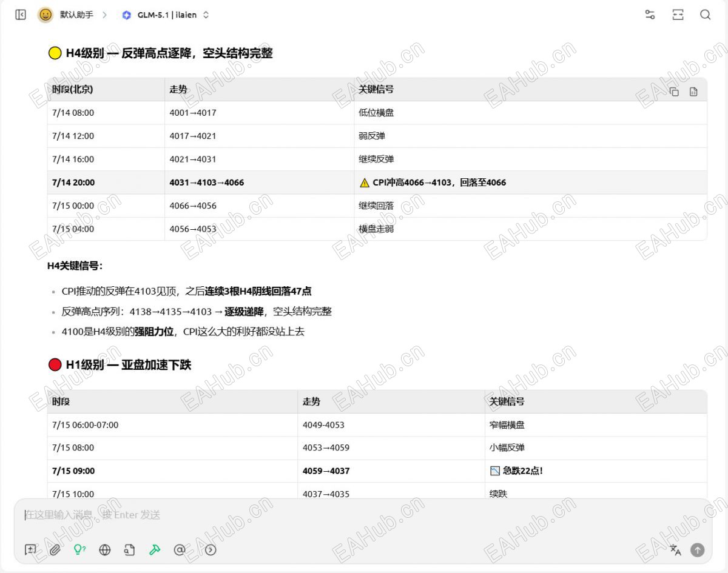Select the 4059→4037 cell
This screenshot has width=728, height=573.
[x=391, y=471]
